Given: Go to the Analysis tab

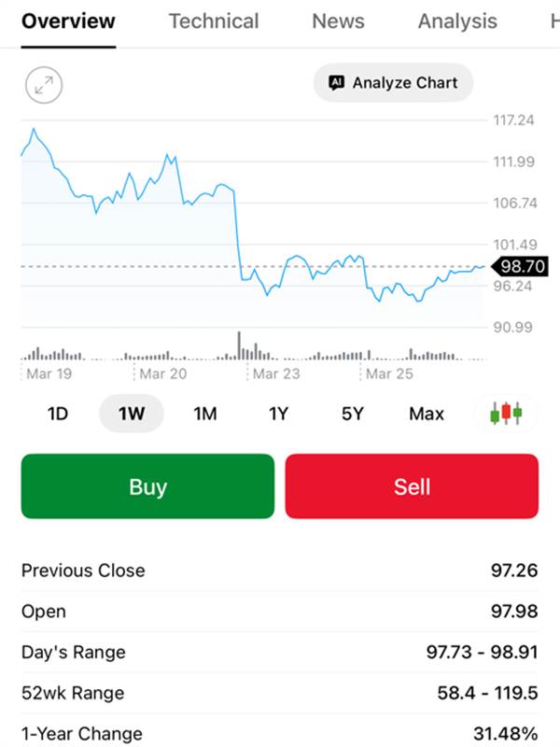Looking at the screenshot, I should pos(457,21).
